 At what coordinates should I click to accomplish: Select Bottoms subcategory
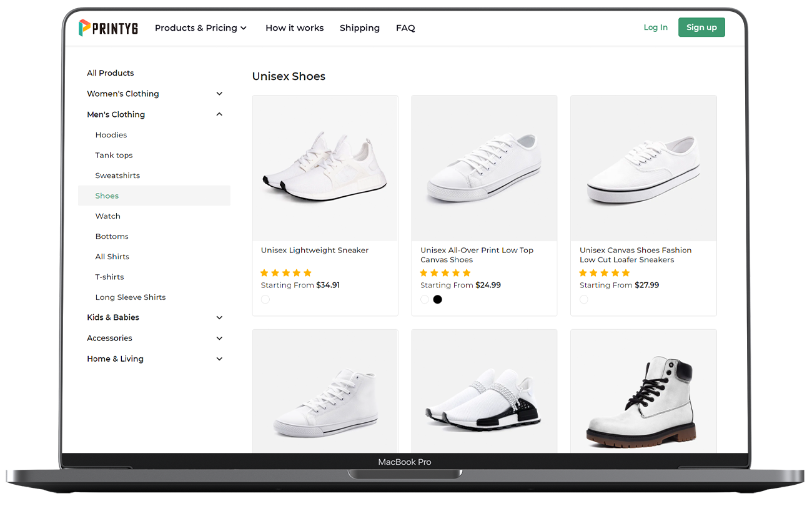point(112,236)
